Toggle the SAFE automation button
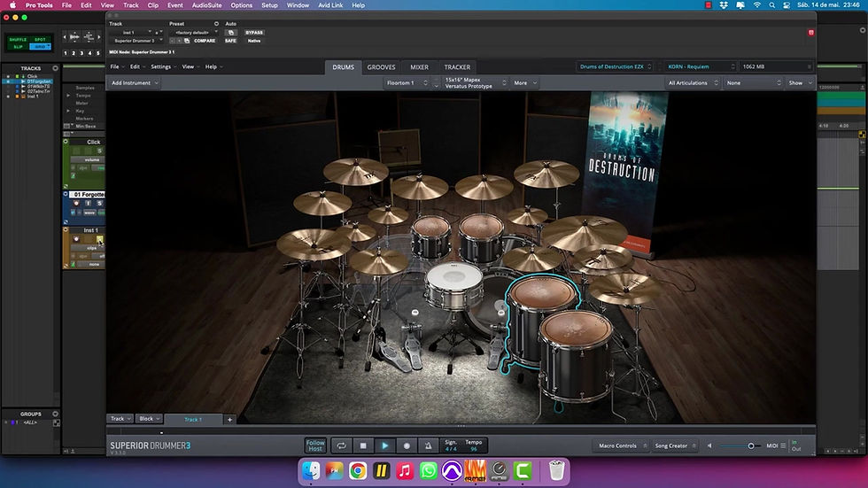Viewport: 868px width, 488px height. click(x=230, y=41)
